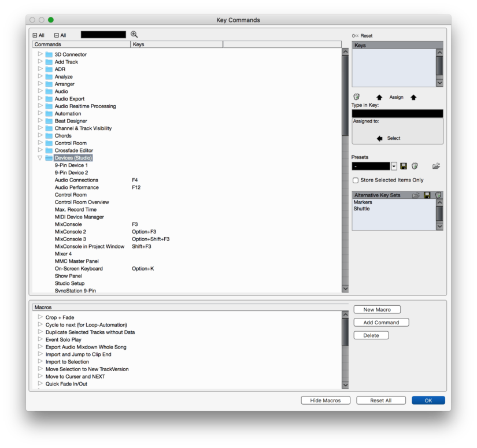477x448 pixels.
Task: Delete the preset using the trash icon
Action: [414, 166]
